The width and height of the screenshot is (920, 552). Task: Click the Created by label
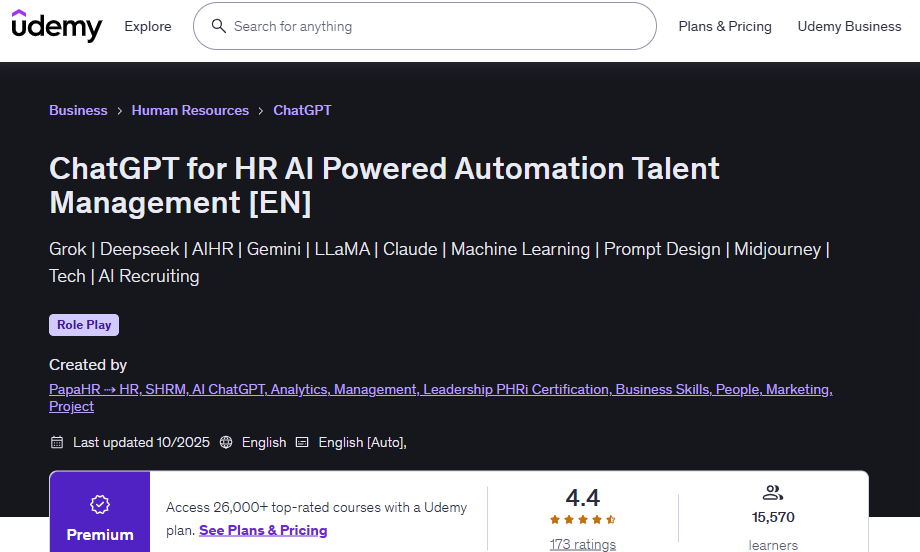click(88, 365)
